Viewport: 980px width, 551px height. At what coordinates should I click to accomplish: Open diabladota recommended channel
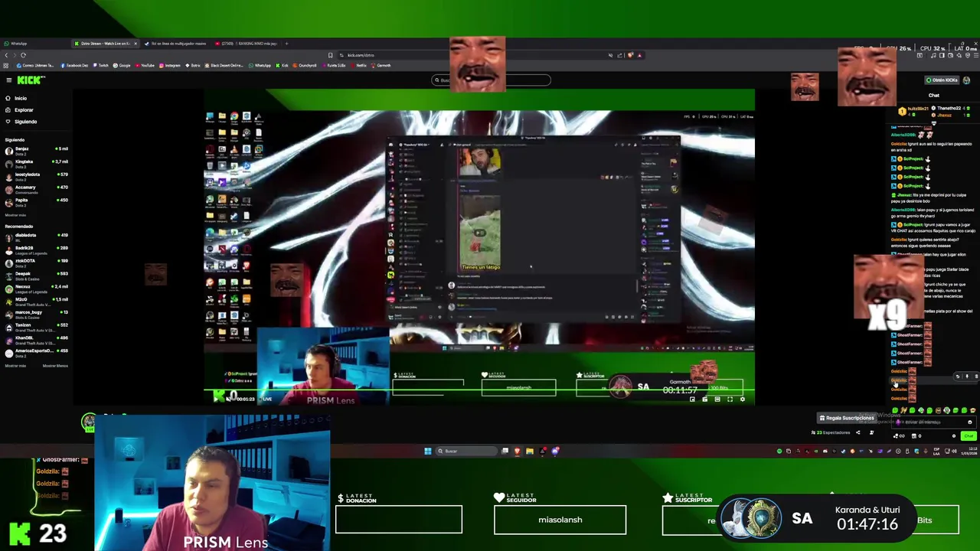click(36, 236)
